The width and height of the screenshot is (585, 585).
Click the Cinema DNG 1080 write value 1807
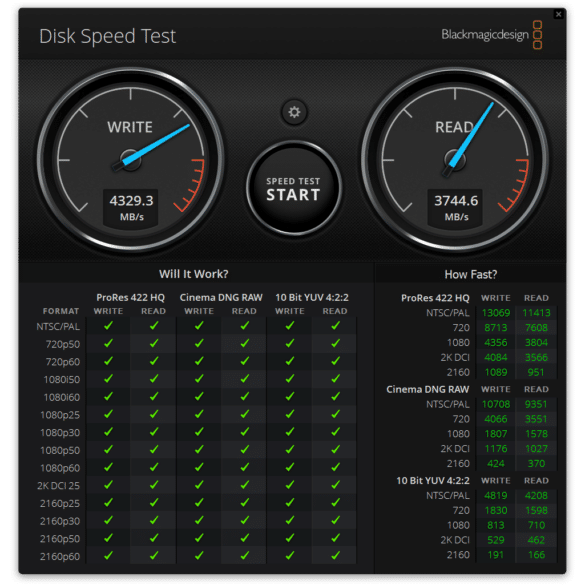(x=495, y=434)
